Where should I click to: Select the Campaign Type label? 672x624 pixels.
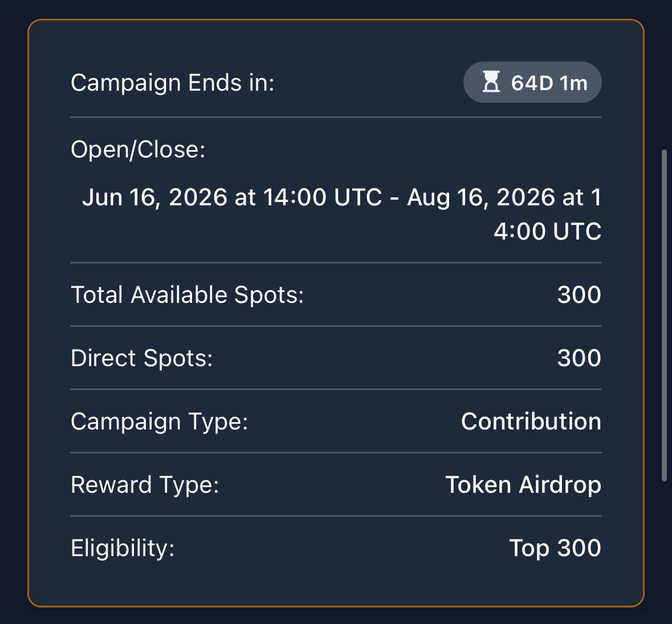click(160, 422)
